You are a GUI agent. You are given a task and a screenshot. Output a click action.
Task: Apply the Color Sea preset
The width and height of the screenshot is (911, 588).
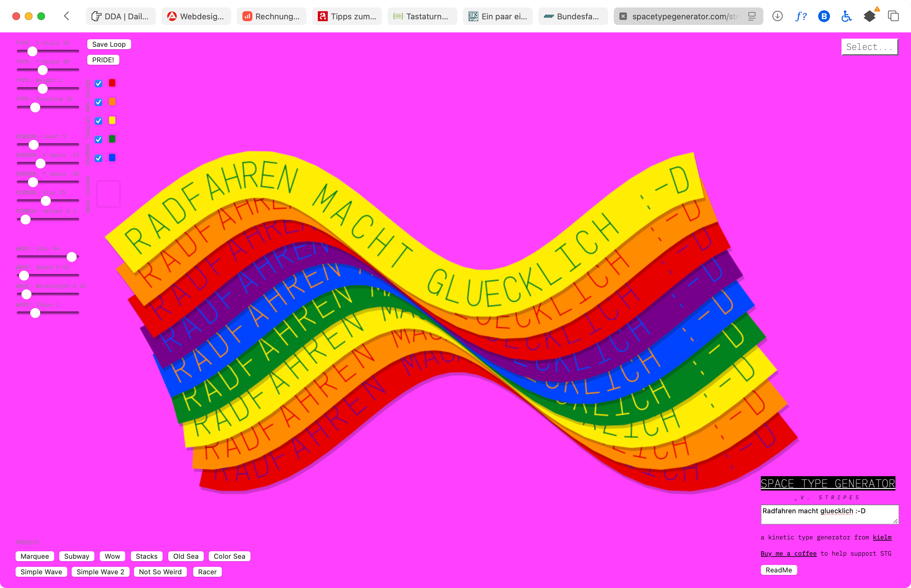pyautogui.click(x=229, y=556)
